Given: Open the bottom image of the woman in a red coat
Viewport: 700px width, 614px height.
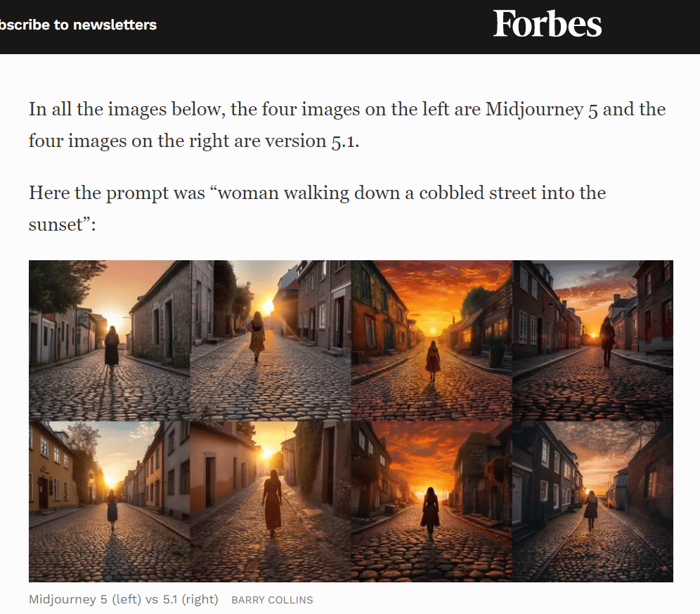Looking at the screenshot, I should 432,501.
